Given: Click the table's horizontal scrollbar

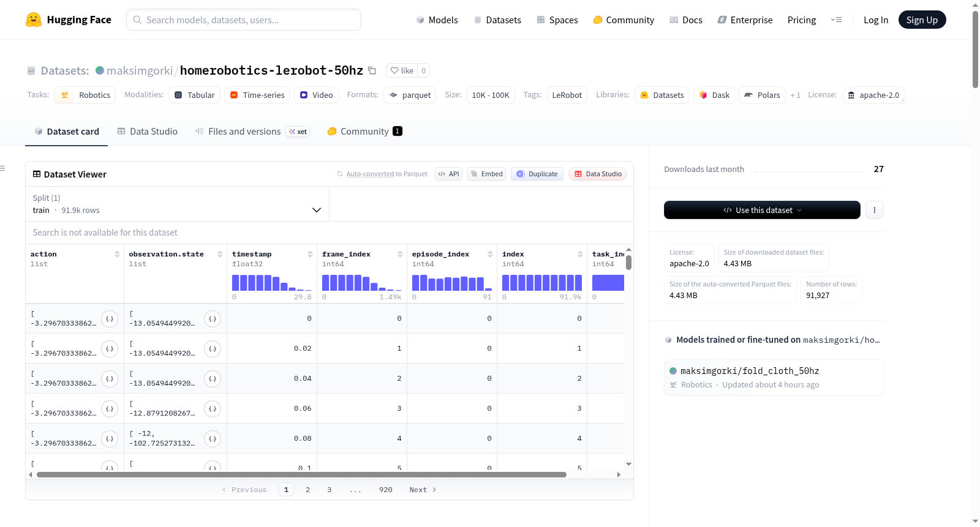Looking at the screenshot, I should click(301, 474).
